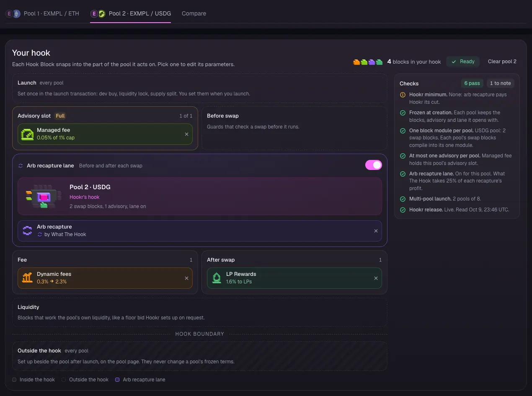532x396 pixels.
Task: Click the 'by What The Hook' text
Action: (65, 234)
